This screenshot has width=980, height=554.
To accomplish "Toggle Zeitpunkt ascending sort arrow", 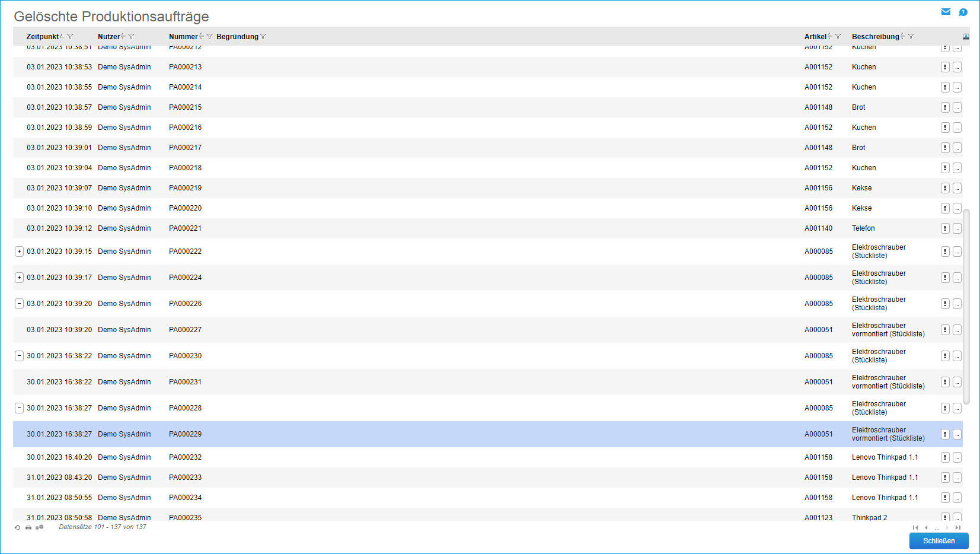I will coord(62,36).
